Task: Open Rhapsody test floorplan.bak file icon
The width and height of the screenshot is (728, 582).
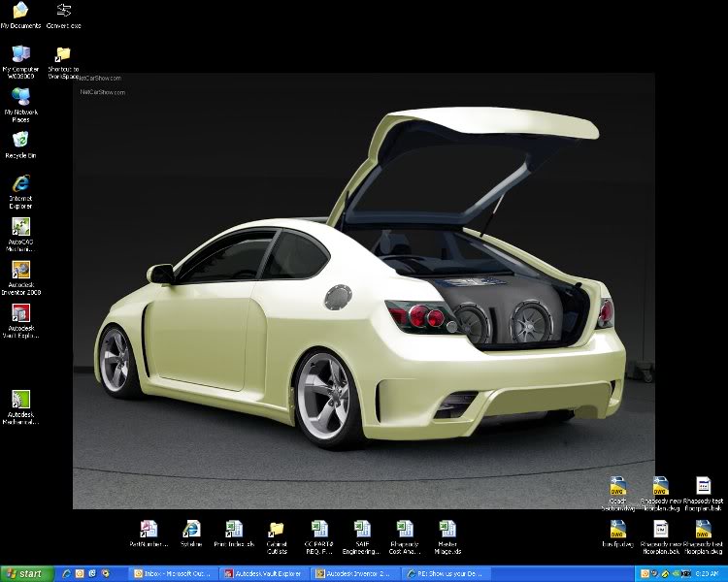Action: 703,494
